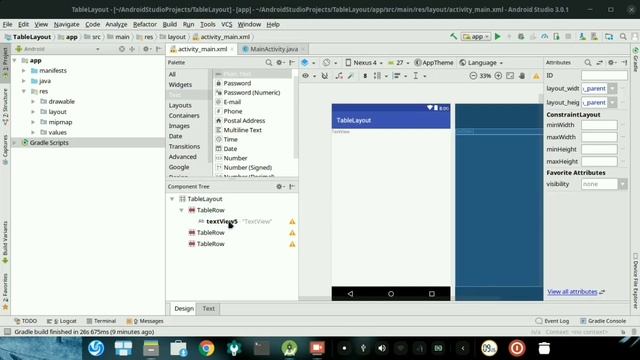
Task: Open the Android Profiler icon
Action: (x=544, y=37)
